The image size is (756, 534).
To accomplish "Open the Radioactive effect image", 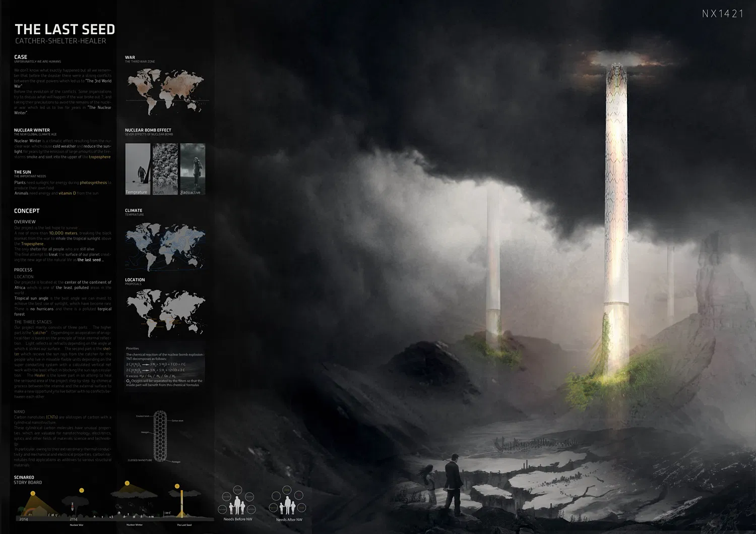I will [193, 169].
